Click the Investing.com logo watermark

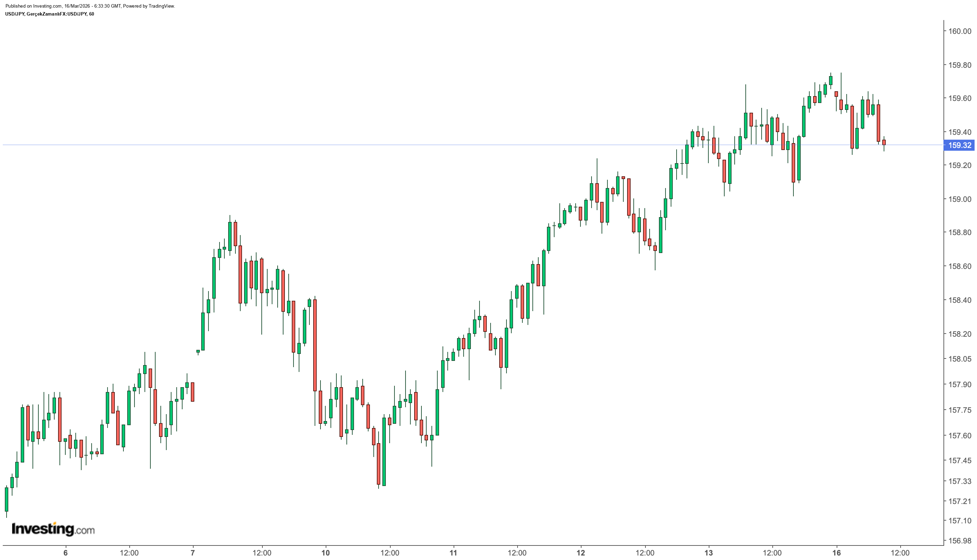click(x=53, y=529)
